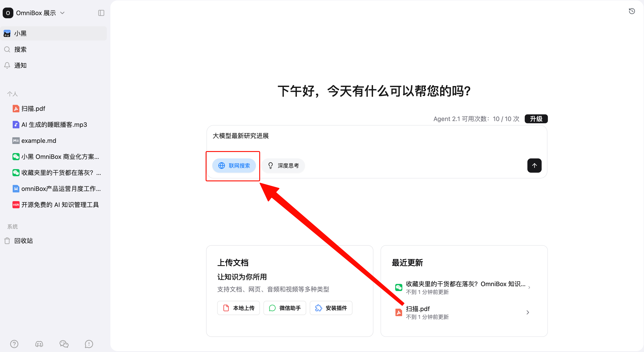Click 安装插件 button
644x352 pixels.
pos(331,308)
